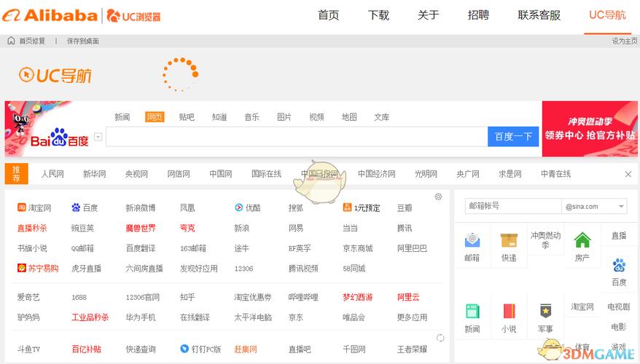Click 保存到桌面 link
Screen dimensions: 640x364
point(83,41)
